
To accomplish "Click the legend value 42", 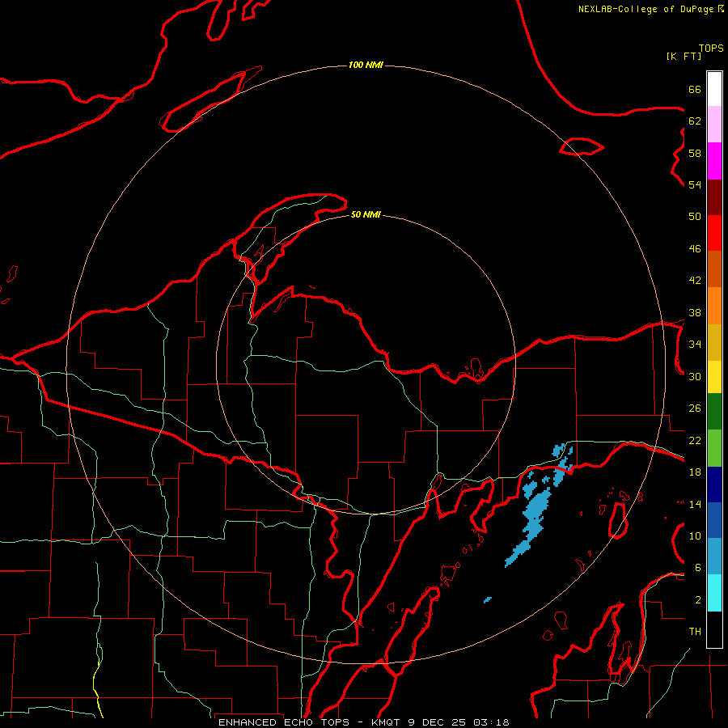I will point(695,281).
